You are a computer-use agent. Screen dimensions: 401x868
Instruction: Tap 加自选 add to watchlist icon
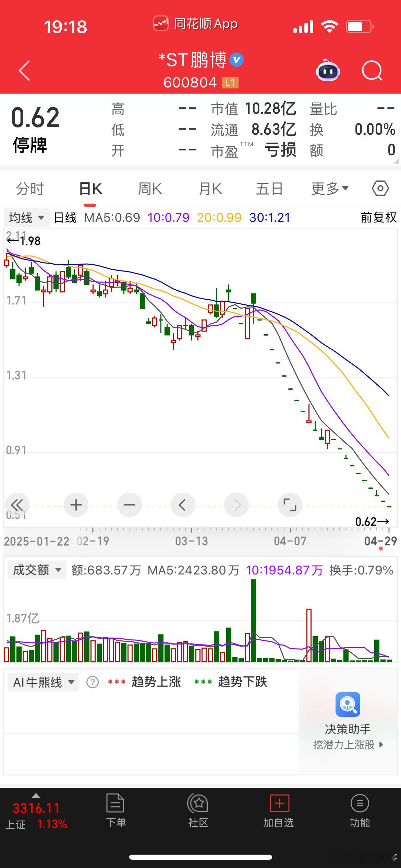279,803
